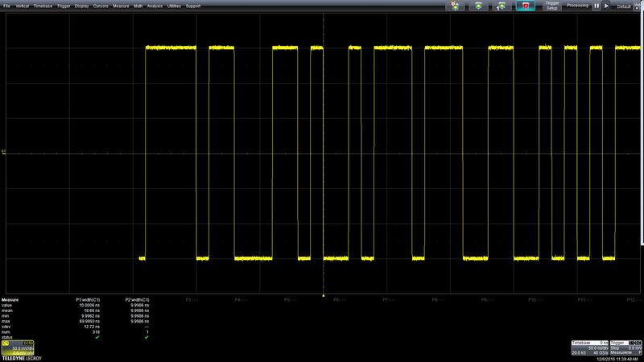Click the P2 status green checkmark
This screenshot has width=644, height=362.
(x=147, y=337)
